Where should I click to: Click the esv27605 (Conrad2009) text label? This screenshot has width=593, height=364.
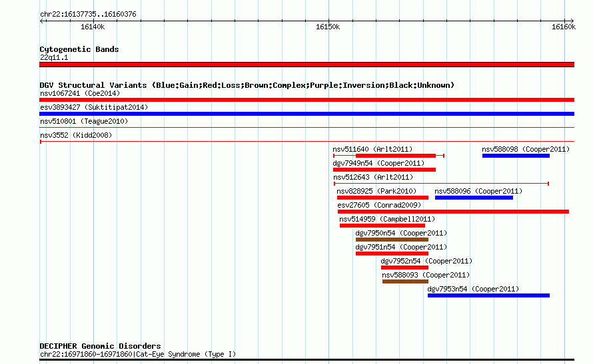point(379,205)
